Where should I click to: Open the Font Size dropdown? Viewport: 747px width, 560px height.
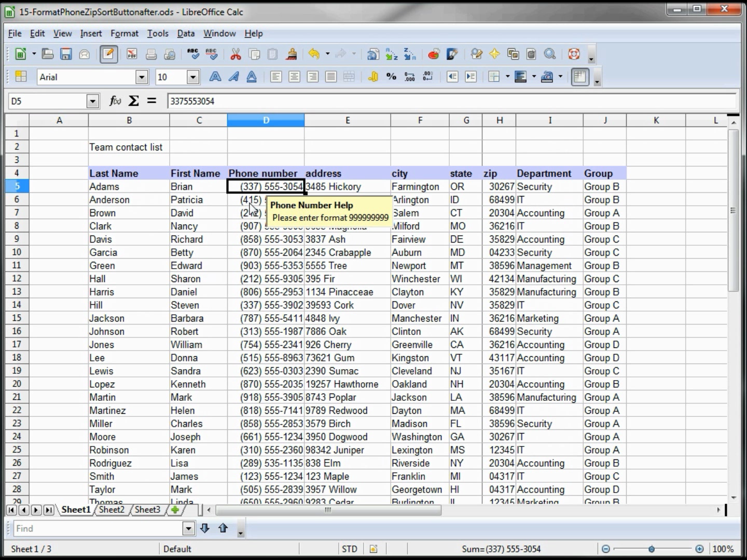[193, 77]
